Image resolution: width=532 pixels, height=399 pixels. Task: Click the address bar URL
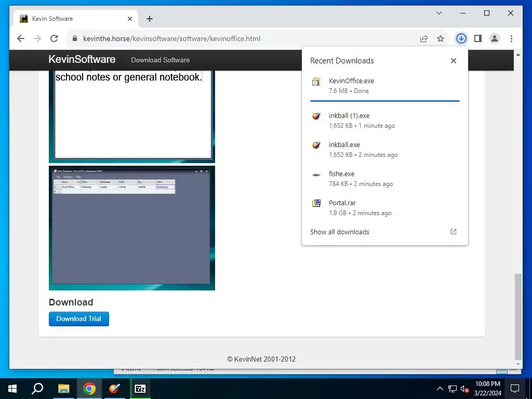[171, 38]
